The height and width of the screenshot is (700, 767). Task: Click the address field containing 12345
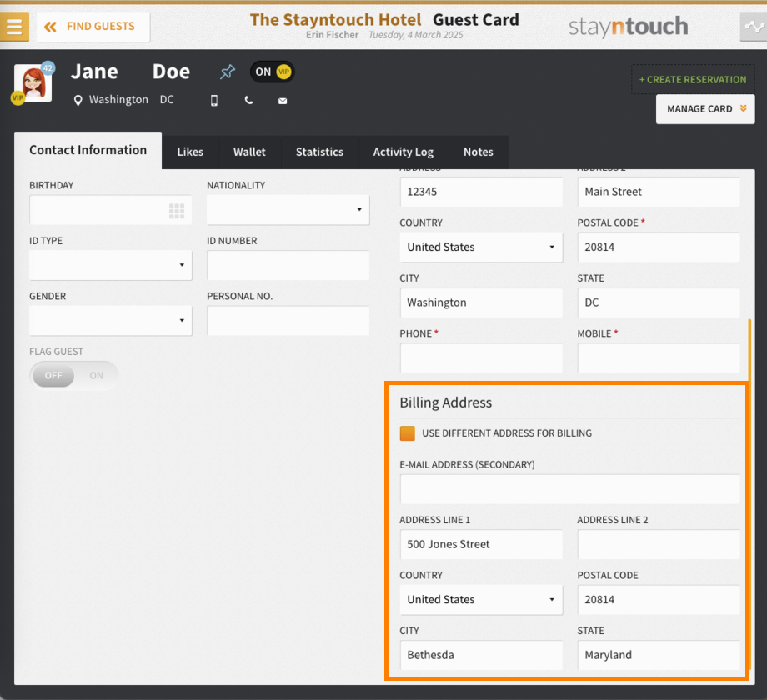(481, 192)
